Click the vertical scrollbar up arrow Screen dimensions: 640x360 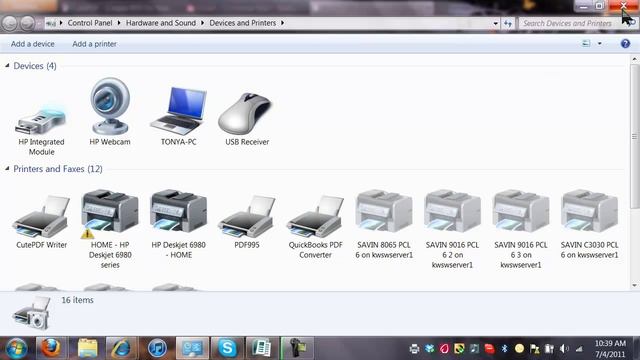634,59
